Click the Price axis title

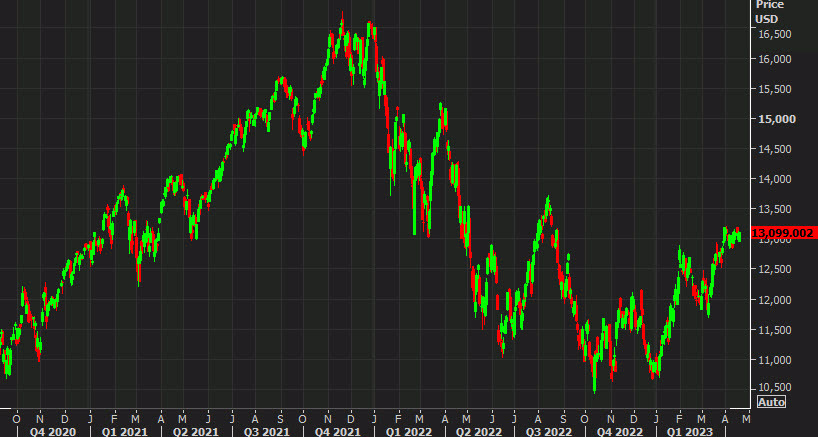[x=769, y=5]
